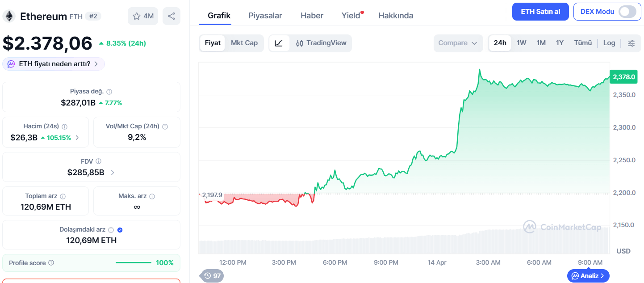Switch to TradingView candlestick chart
Viewport: 644px width, 283px height.
tap(321, 43)
